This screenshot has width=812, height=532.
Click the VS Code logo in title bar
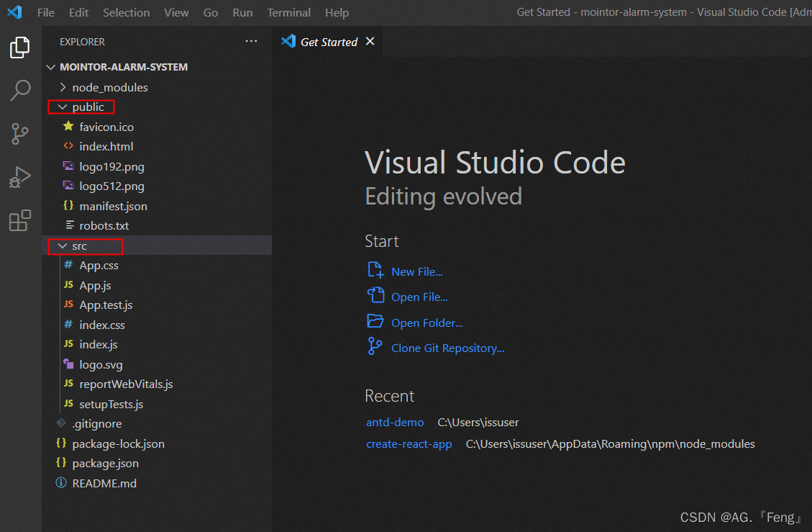15,12
